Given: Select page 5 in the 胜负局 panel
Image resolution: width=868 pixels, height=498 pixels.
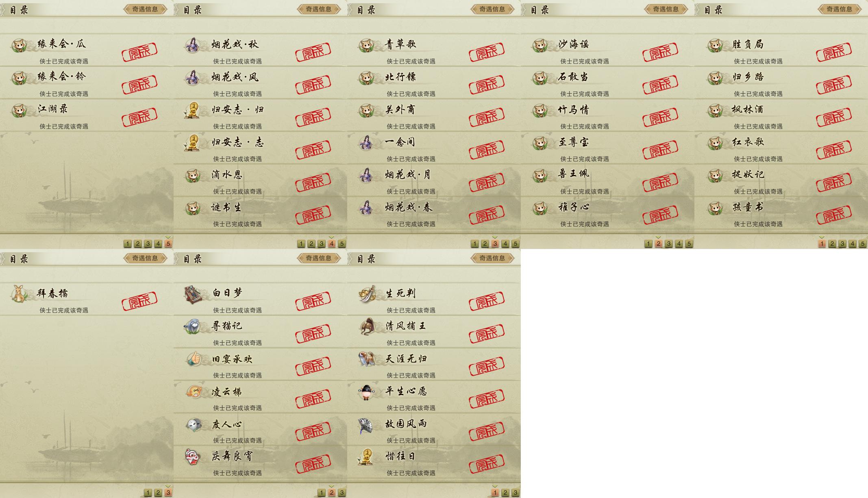Looking at the screenshot, I should point(862,244).
